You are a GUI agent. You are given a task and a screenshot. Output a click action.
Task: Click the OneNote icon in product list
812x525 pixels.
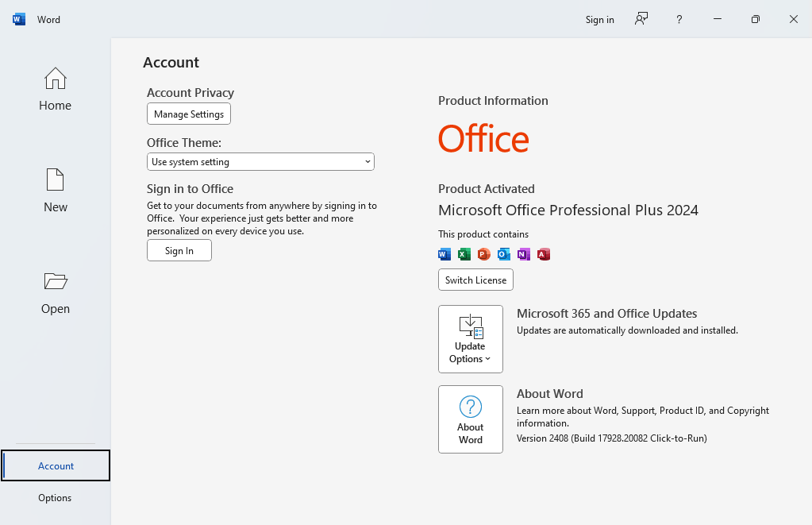pyautogui.click(x=524, y=254)
